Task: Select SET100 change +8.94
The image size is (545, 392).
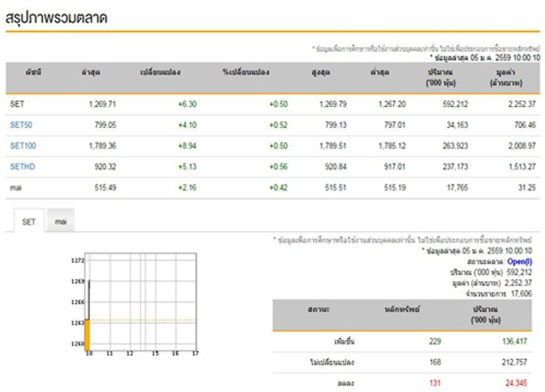Action: coord(187,145)
